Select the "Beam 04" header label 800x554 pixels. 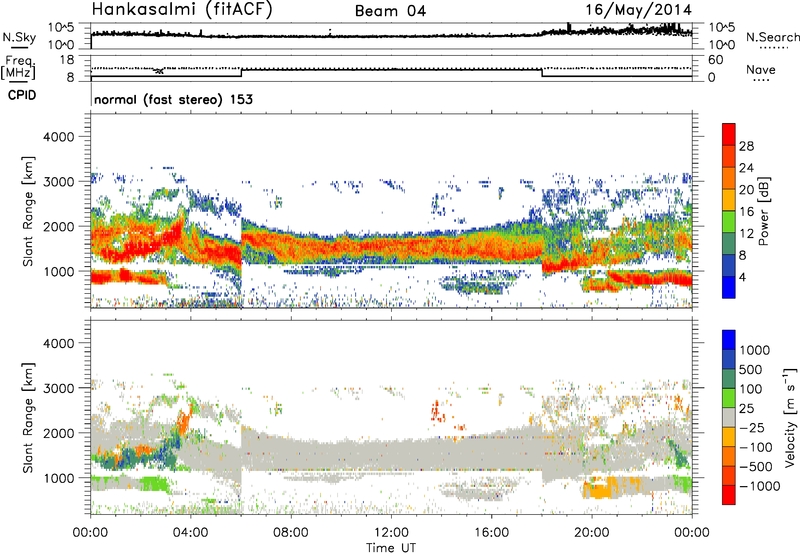390,11
